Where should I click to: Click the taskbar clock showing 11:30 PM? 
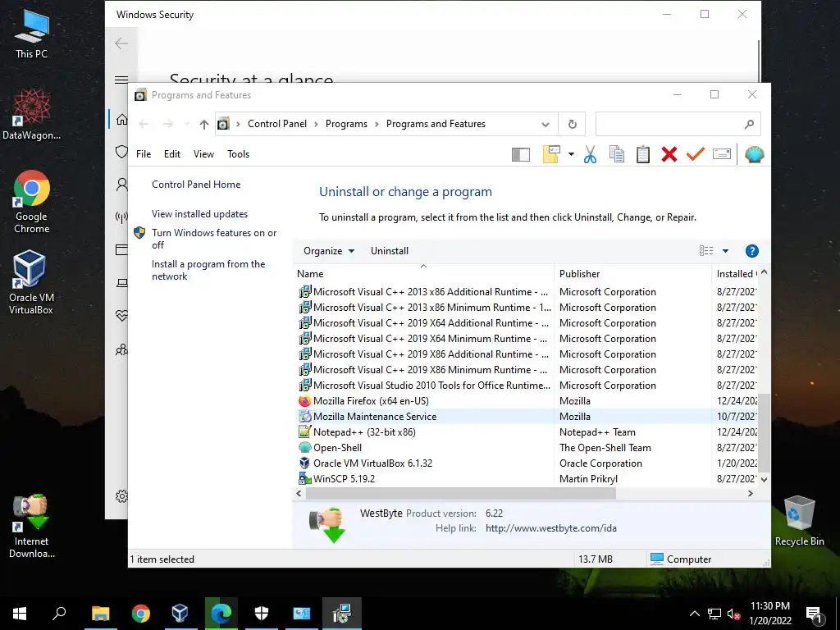tap(769, 614)
